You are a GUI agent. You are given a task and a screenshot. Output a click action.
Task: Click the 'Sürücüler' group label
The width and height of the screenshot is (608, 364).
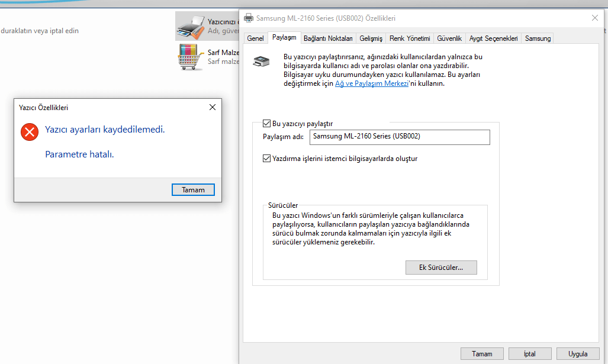[283, 205]
